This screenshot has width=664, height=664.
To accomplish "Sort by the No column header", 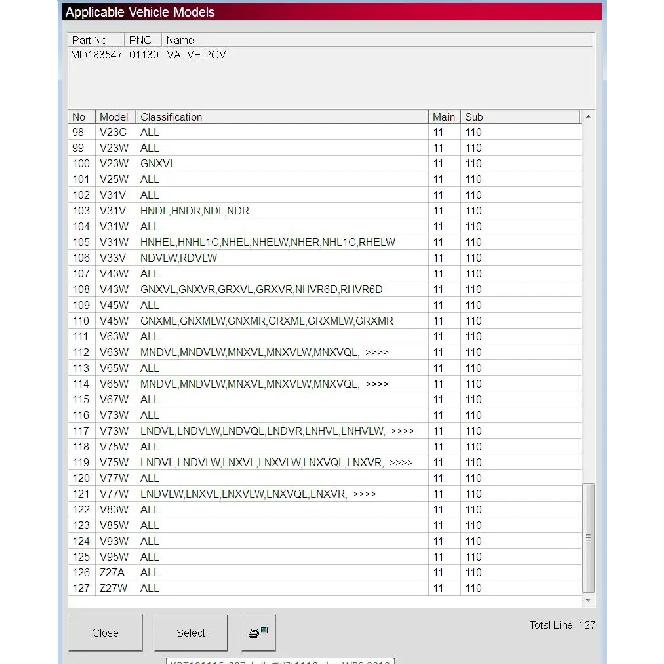I will click(x=81, y=117).
